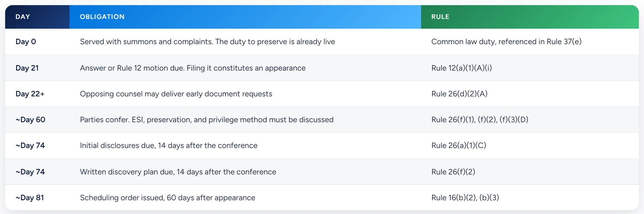Click 'Answer or Rule 12 motion due' text

[x=132, y=68]
